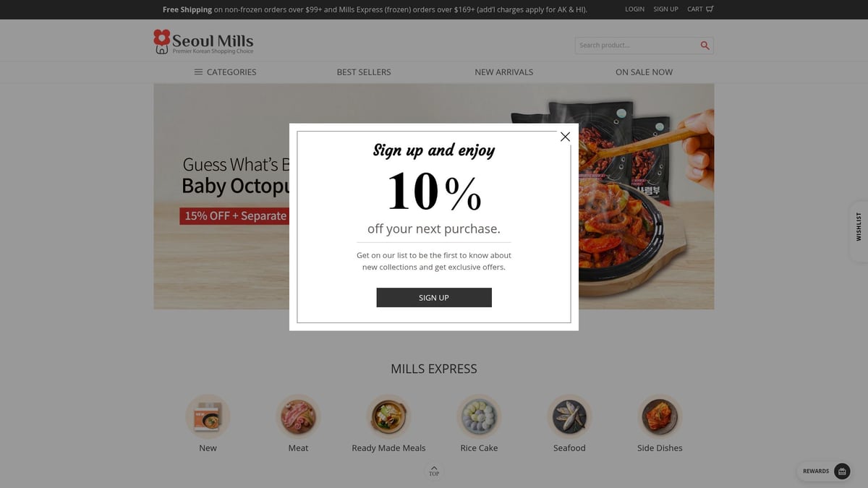
Task: Focus the Search product field
Action: click(637, 46)
